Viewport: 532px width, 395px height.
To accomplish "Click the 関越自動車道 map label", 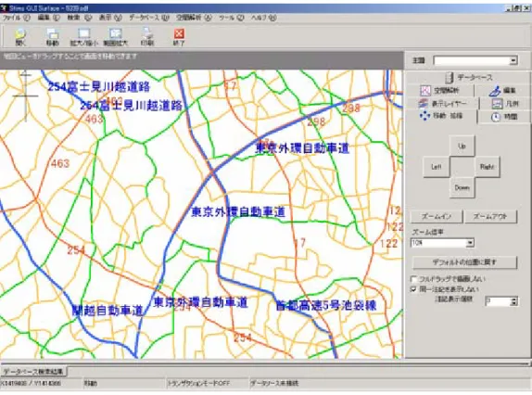I will click(108, 311).
